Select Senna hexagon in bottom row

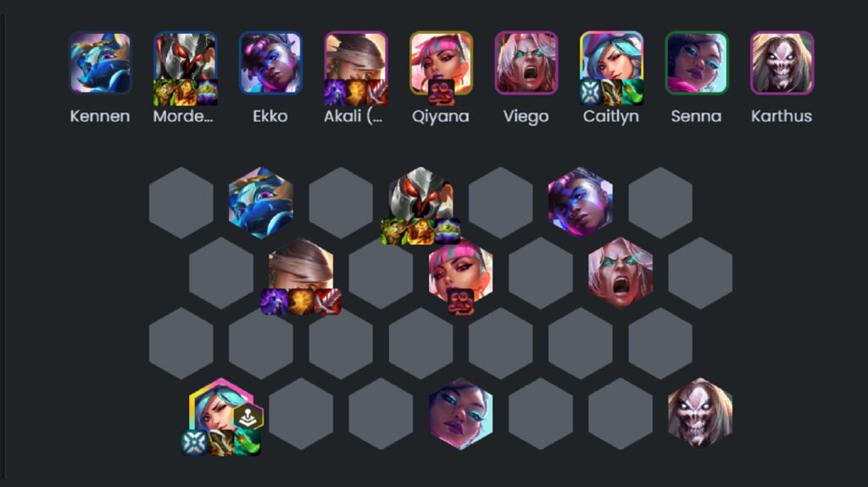point(460,413)
